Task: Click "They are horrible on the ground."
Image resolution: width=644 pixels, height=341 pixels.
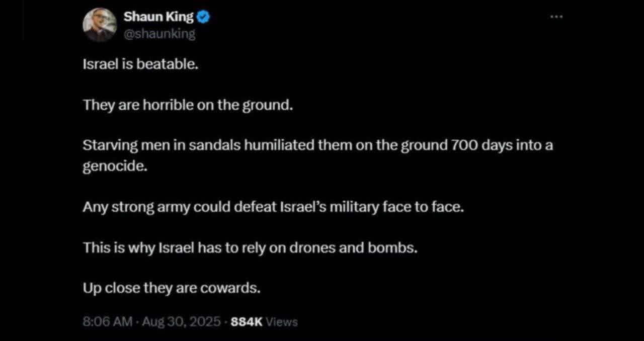Action: click(187, 105)
